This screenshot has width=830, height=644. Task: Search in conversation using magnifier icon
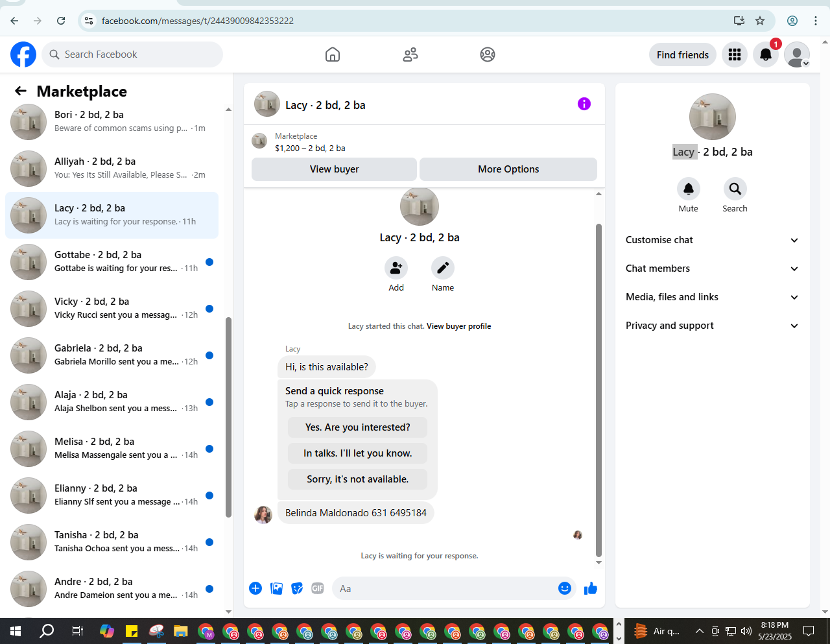coord(735,189)
